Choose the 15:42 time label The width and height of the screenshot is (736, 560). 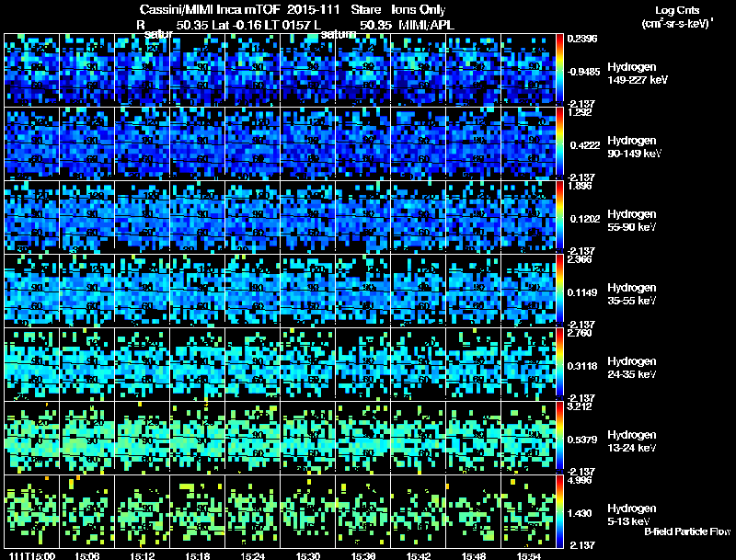tap(419, 556)
